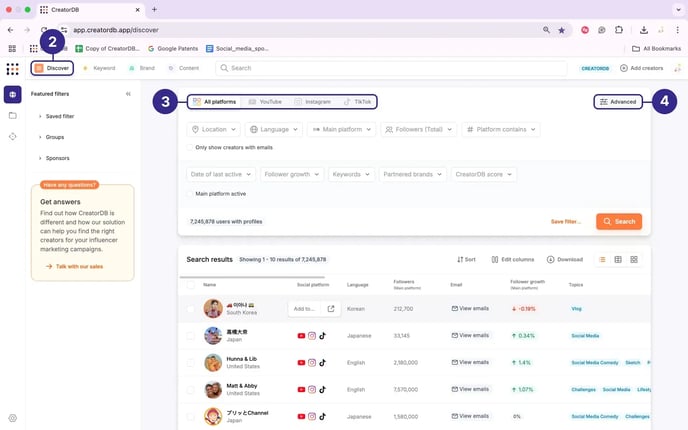Screen dimensions: 688x430
Task: Open the Advanced filters button
Action: coord(618,102)
